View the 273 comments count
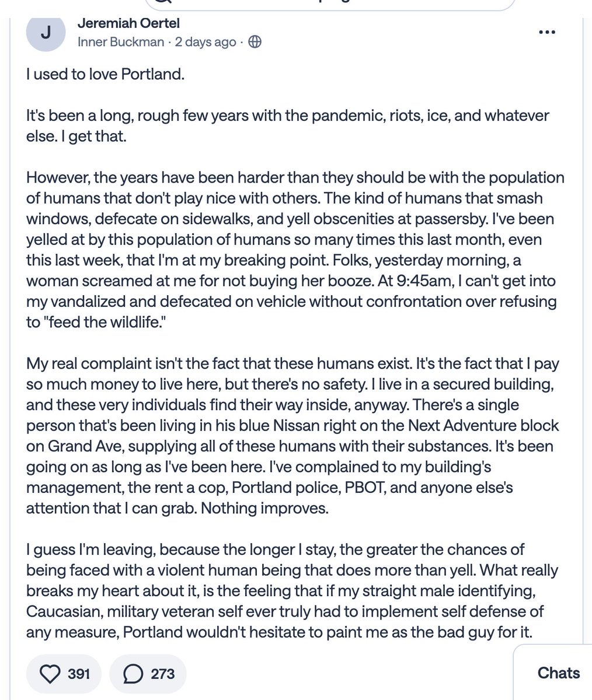The height and width of the screenshot is (700, 592). tap(162, 674)
